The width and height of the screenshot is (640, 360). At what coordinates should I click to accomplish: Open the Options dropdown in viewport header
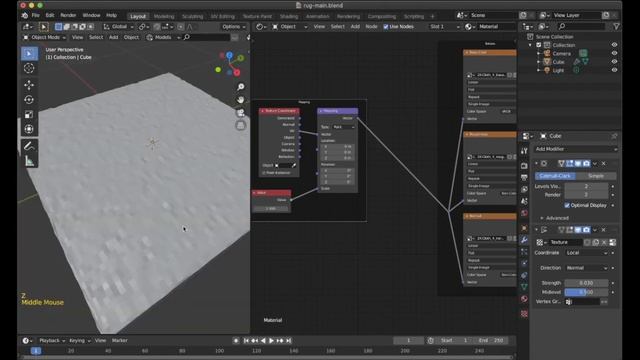(234, 27)
